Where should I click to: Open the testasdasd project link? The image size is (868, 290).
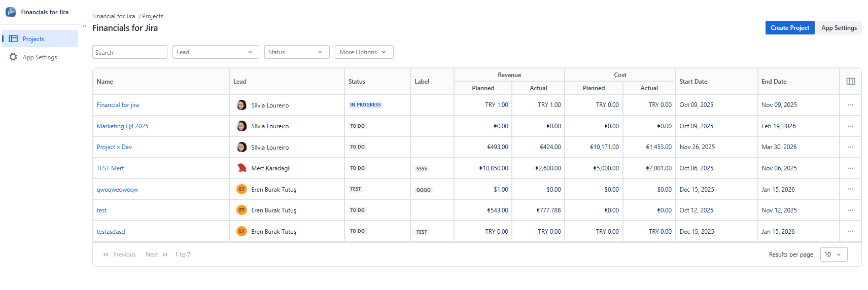[x=111, y=232]
